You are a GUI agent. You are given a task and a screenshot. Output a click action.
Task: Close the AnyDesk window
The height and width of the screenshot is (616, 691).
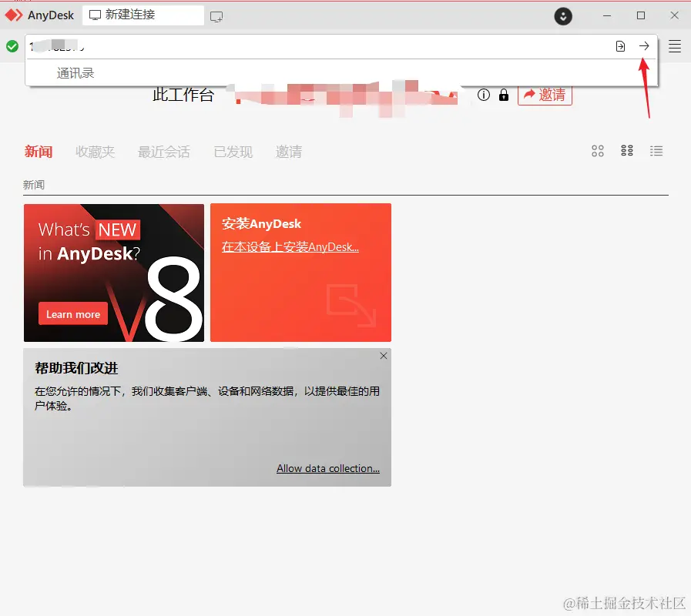(674, 15)
